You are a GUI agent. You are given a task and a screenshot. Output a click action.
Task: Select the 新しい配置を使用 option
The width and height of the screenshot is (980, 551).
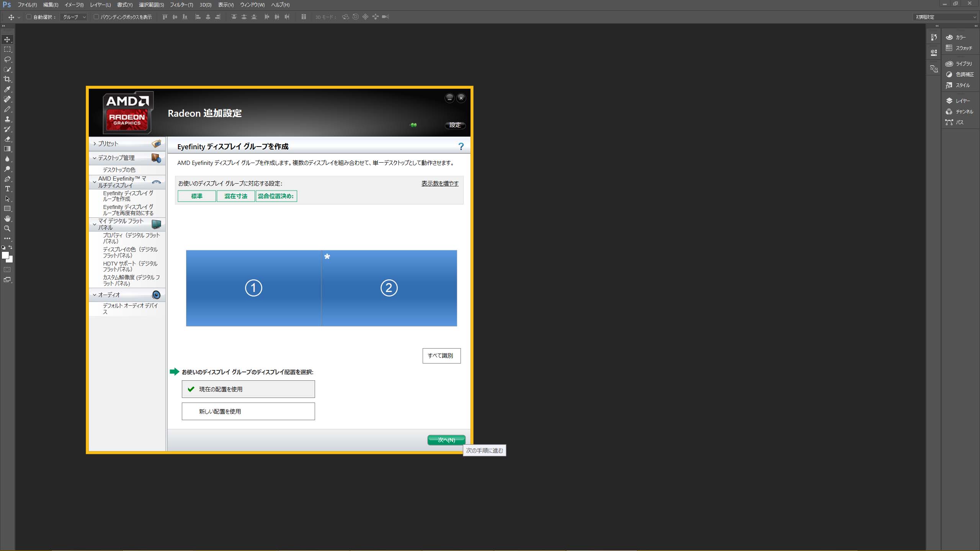pyautogui.click(x=248, y=411)
